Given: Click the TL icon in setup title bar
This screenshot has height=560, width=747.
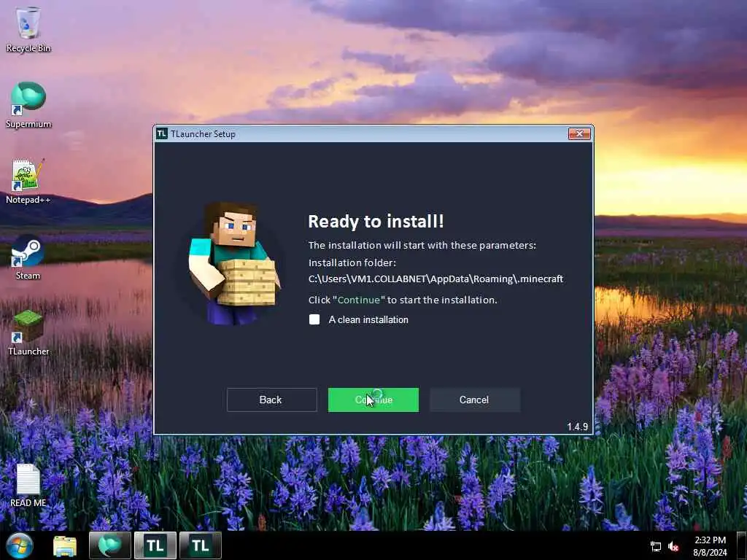Looking at the screenshot, I should pyautogui.click(x=162, y=134).
